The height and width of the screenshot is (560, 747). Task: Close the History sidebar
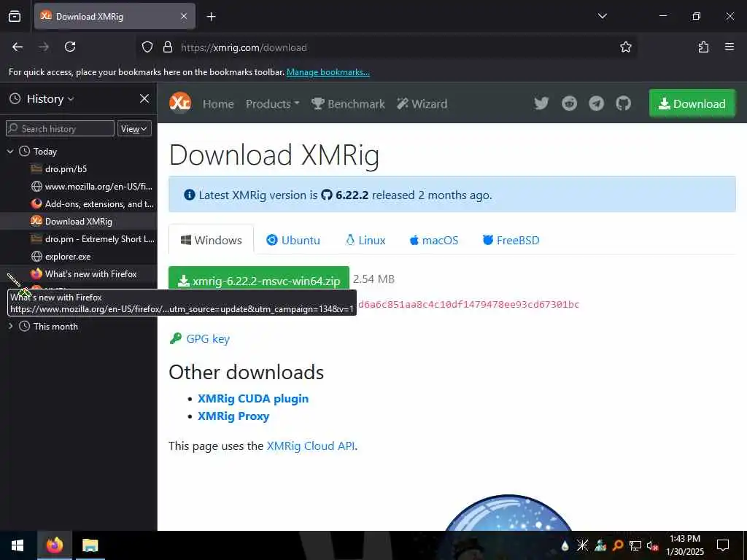(144, 98)
